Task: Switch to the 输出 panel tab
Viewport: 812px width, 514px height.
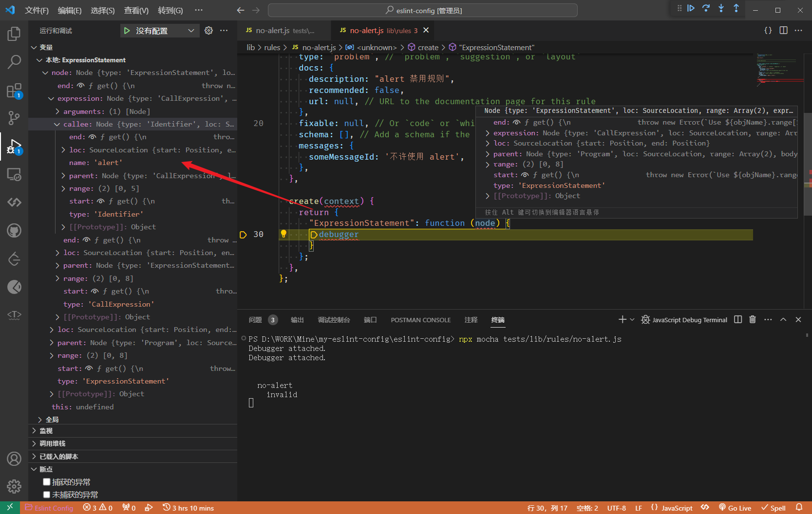Action: point(297,320)
